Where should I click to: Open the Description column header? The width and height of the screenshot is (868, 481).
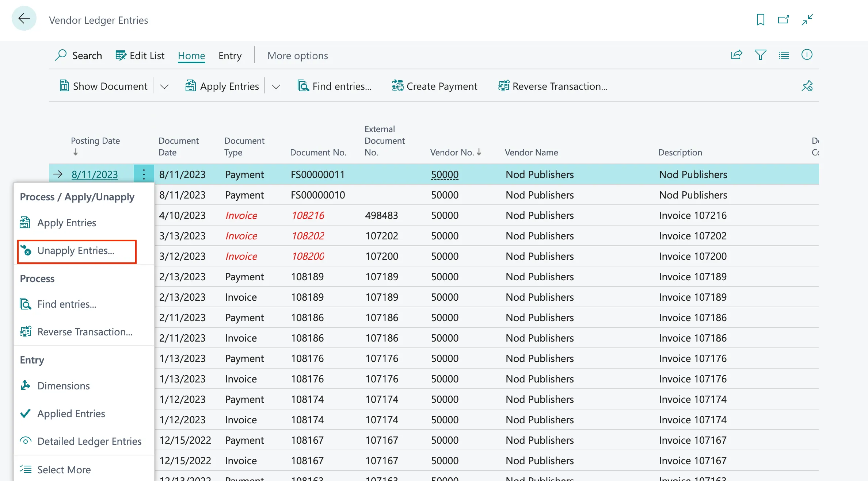click(680, 152)
